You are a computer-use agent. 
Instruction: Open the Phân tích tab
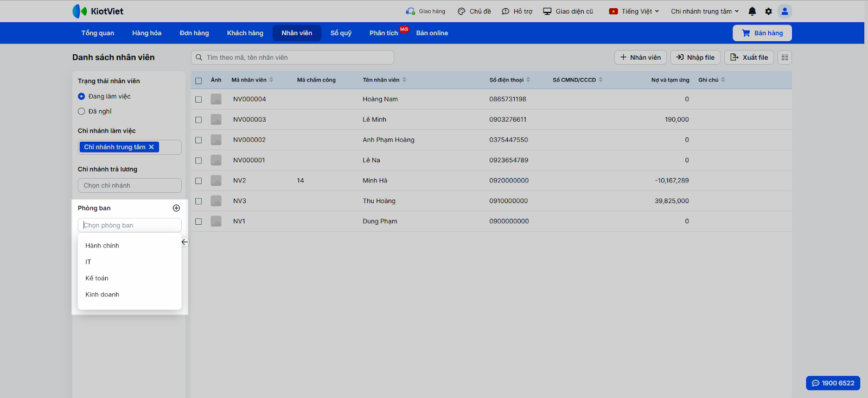[x=384, y=33]
